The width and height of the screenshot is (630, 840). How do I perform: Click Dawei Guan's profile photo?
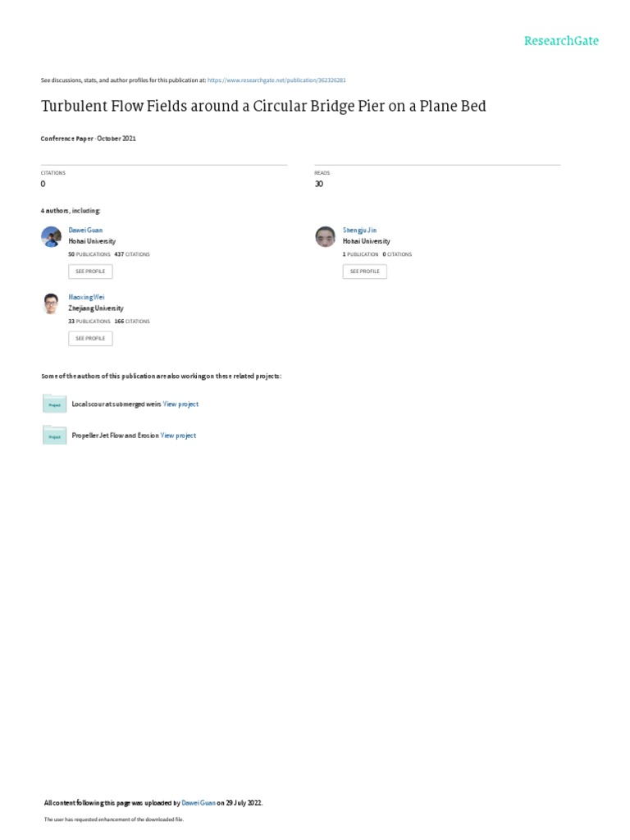point(52,237)
